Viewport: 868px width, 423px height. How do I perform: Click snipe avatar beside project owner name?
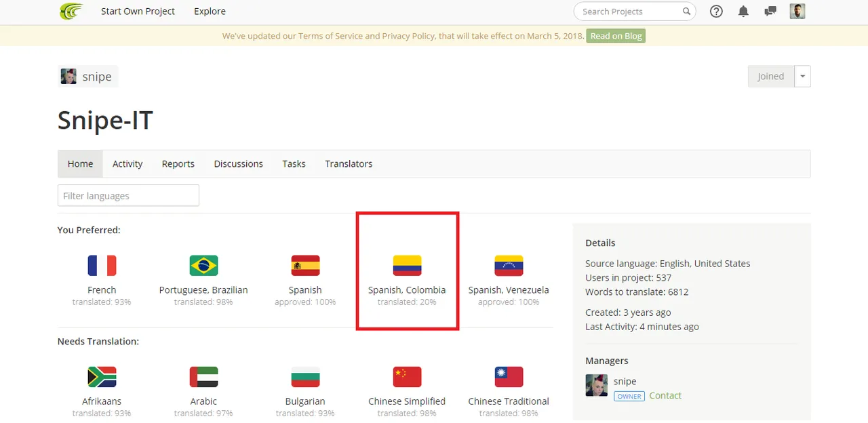[68, 77]
